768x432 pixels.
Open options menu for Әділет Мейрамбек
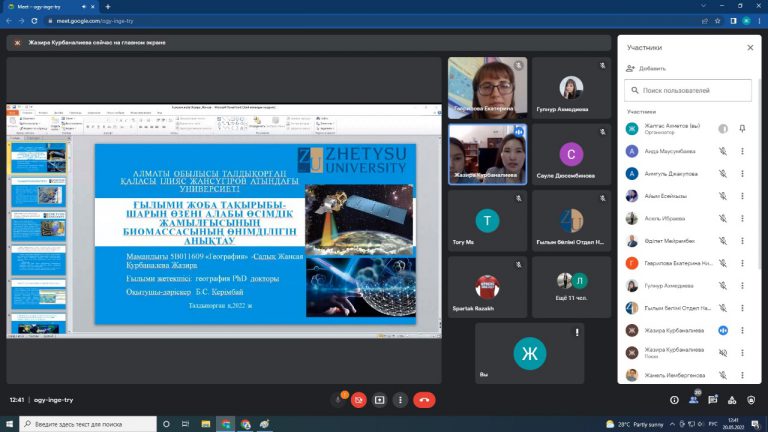tap(742, 240)
